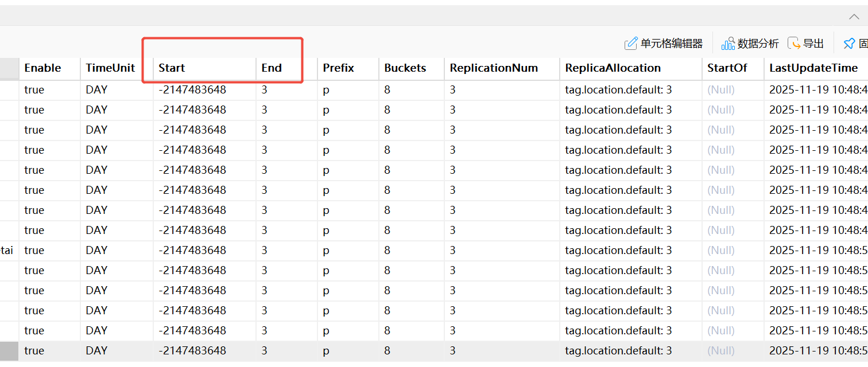Screen dimensions: 868x367
Task: Select the StartOf column header
Action: 727,68
